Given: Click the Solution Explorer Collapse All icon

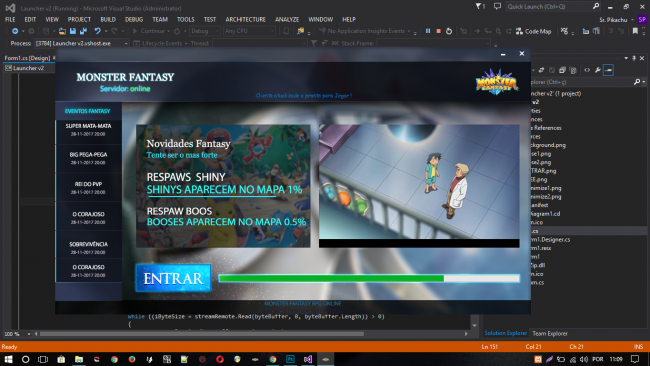Looking at the screenshot, I should pyautogui.click(x=562, y=70).
